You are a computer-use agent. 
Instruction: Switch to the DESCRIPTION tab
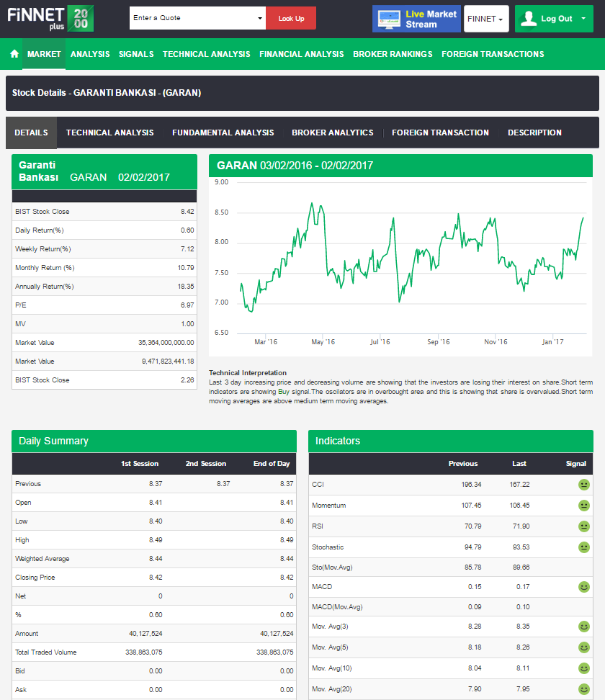[534, 133]
